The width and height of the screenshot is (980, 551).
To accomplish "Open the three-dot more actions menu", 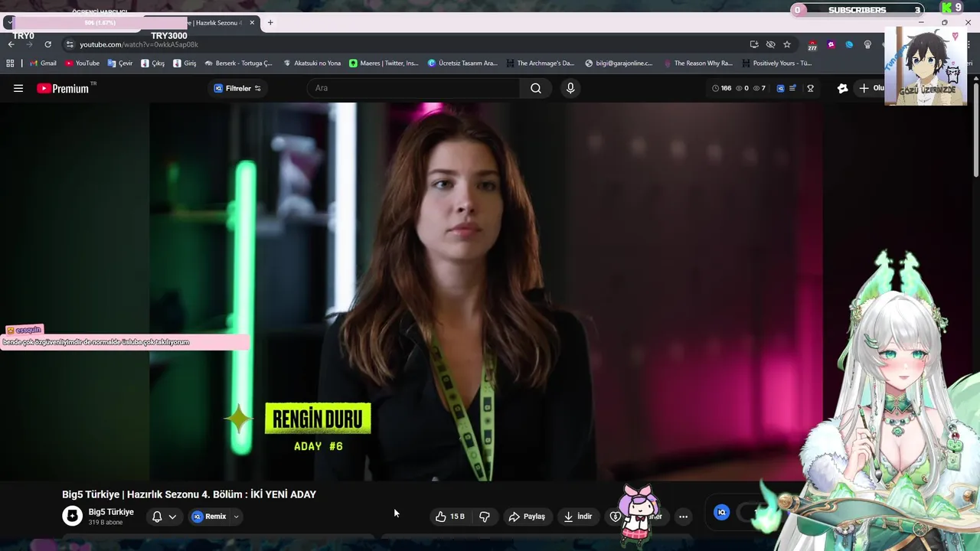I will [683, 517].
